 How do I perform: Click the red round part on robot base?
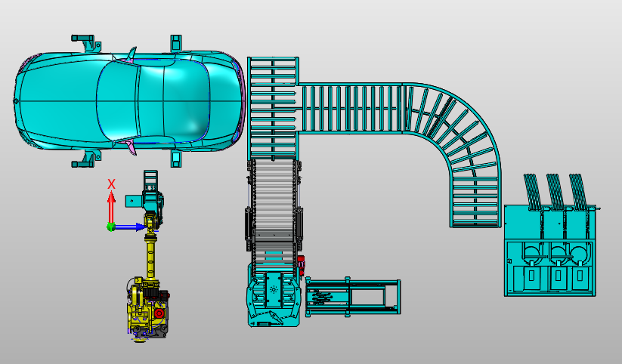159,313
